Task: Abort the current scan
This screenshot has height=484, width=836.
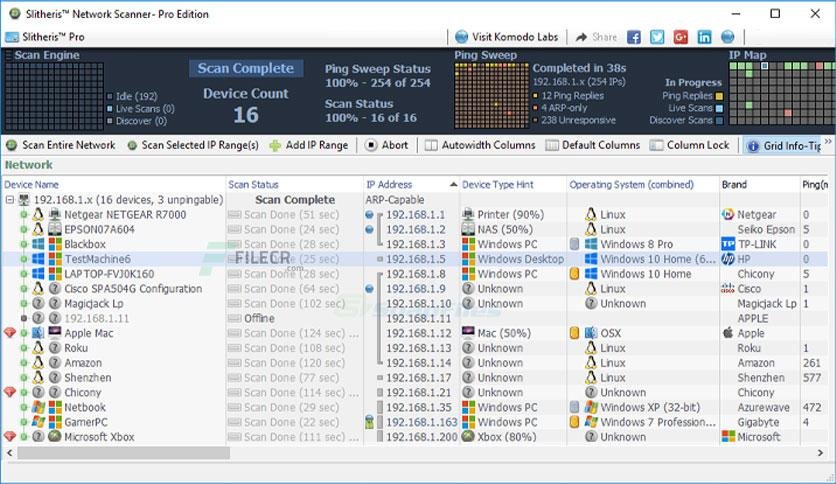Action: [387, 145]
